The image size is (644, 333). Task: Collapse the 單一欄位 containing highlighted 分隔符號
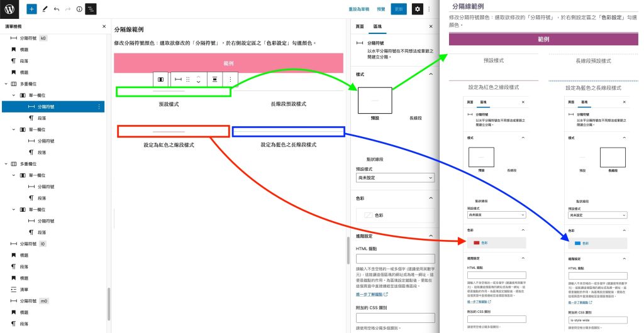(x=14, y=95)
